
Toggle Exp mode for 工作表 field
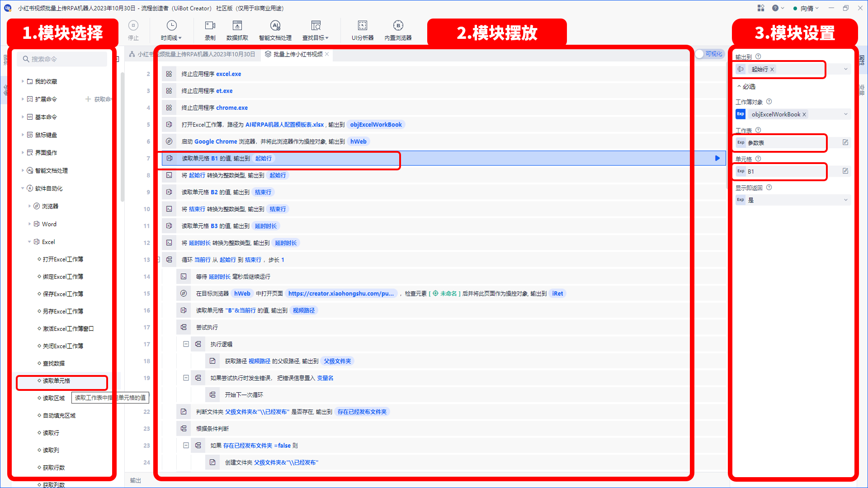pyautogui.click(x=741, y=142)
